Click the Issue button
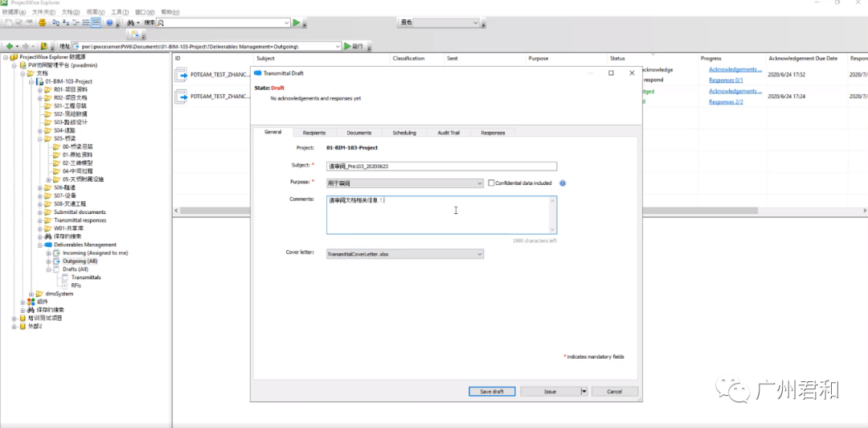 tap(550, 392)
